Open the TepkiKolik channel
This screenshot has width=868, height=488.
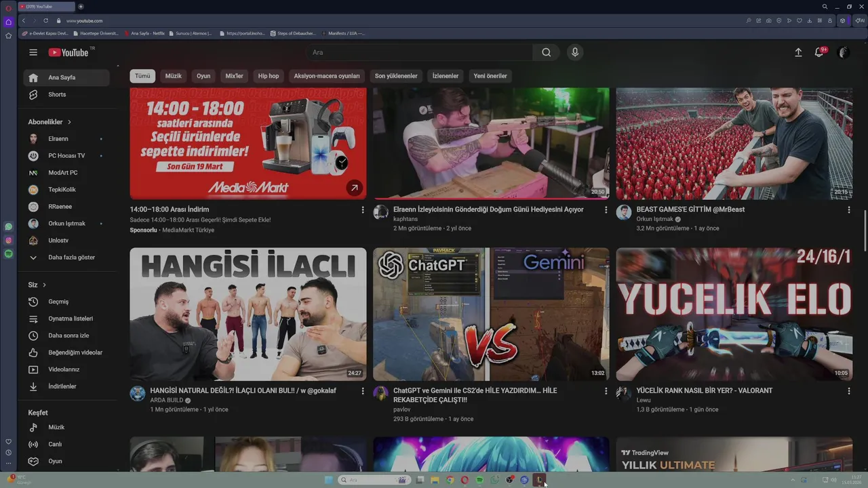(66, 190)
